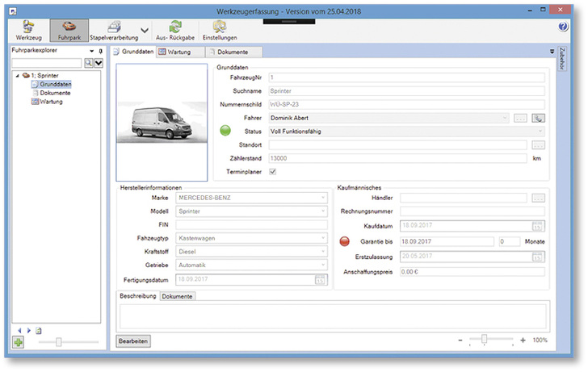Open Stapelverarbeitung batch processing
This screenshot has height=372, width=588.
click(114, 31)
